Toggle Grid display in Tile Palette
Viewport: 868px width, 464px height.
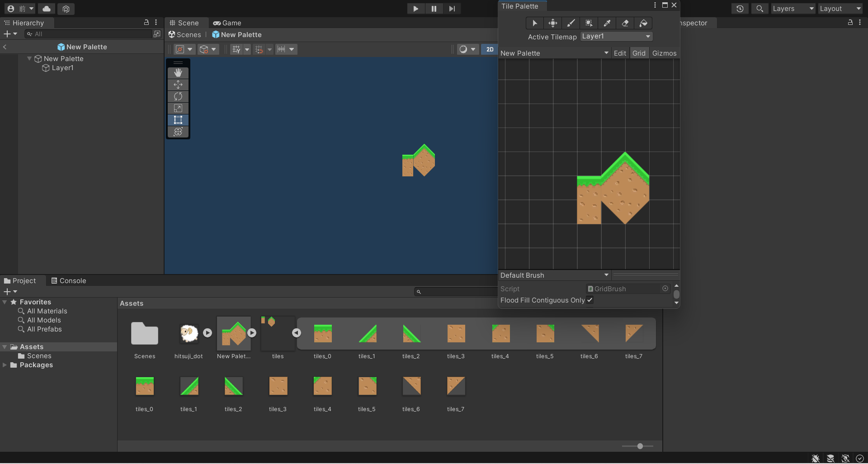coord(639,53)
